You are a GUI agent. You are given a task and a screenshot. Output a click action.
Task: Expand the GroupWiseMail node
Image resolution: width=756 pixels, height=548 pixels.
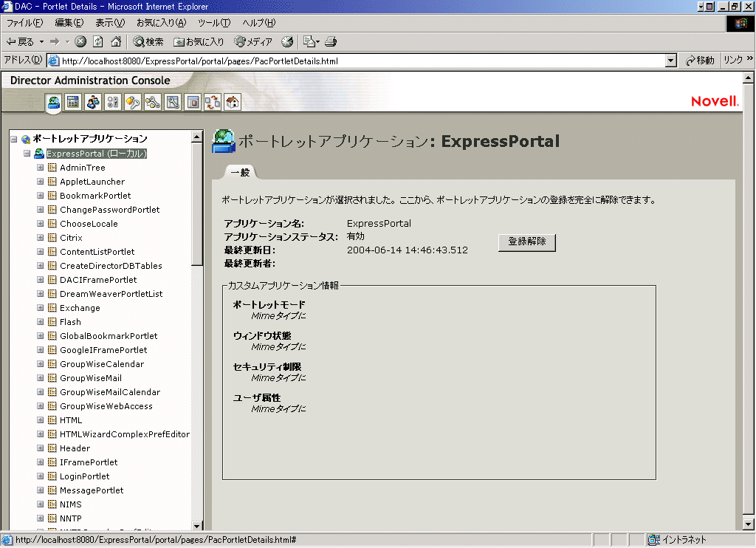pyautogui.click(x=40, y=377)
